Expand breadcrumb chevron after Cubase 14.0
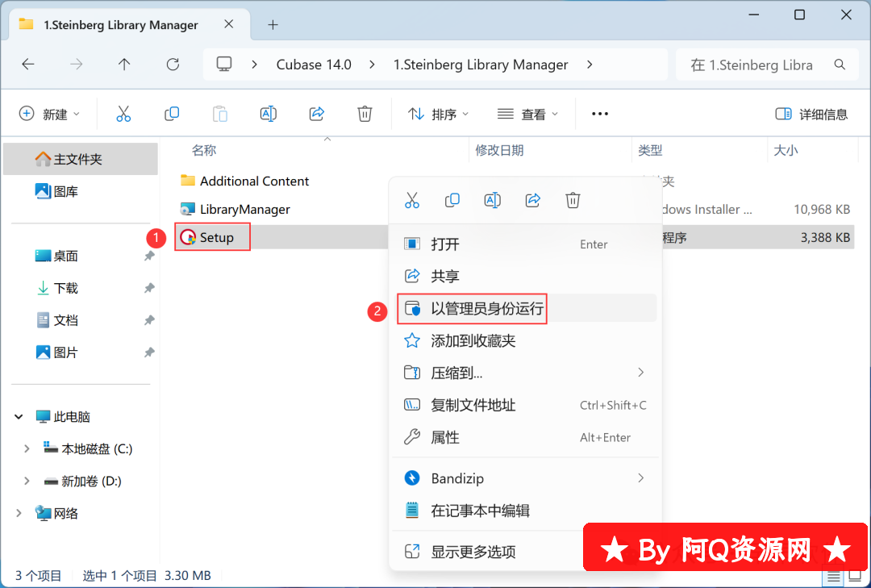Viewport: 871px width, 588px height. pyautogui.click(x=372, y=65)
